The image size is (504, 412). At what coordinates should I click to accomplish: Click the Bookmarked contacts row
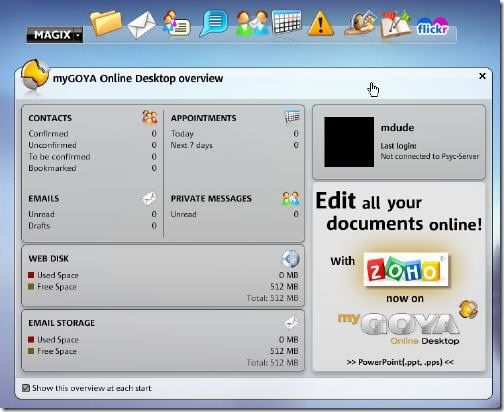tap(92, 168)
